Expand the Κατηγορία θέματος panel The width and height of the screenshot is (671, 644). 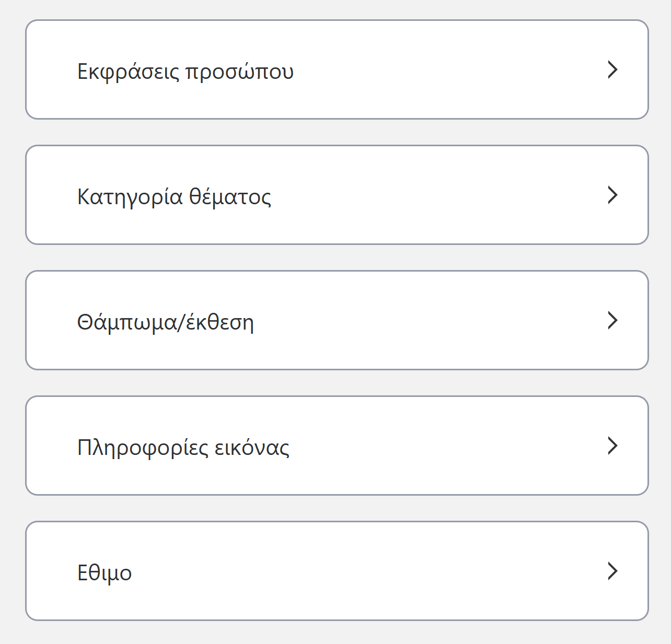[x=337, y=195]
